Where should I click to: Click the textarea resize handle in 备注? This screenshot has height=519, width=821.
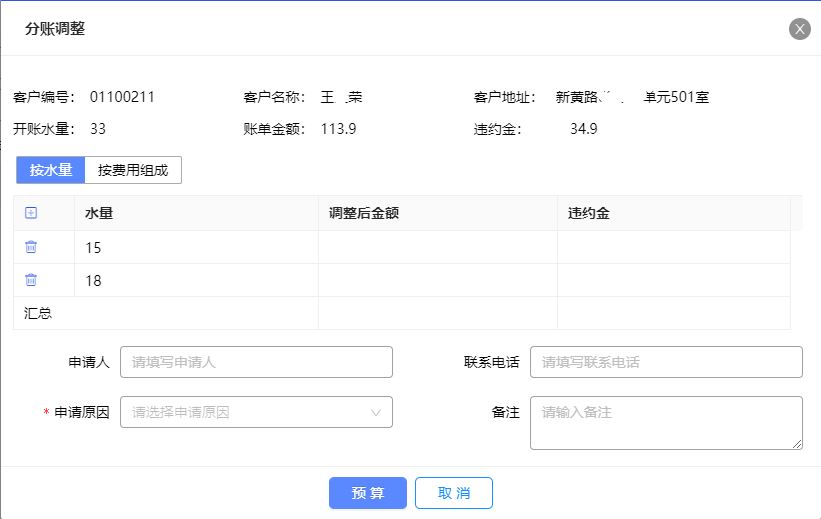click(797, 444)
